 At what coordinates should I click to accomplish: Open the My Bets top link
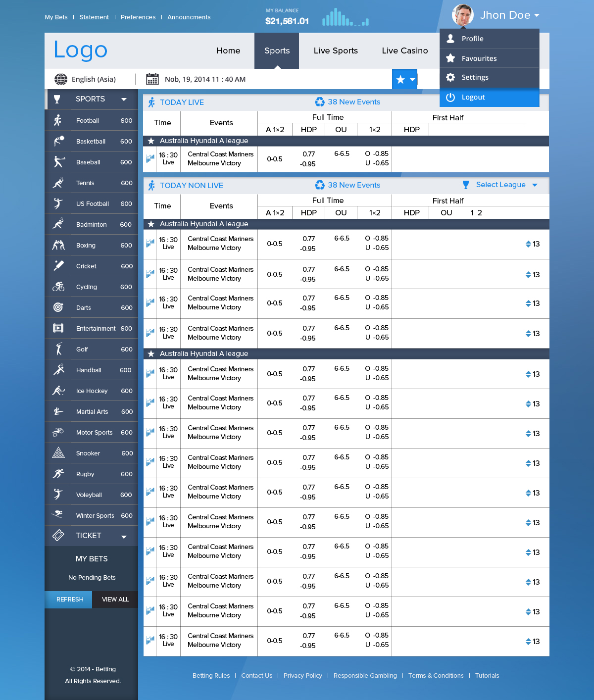(56, 17)
